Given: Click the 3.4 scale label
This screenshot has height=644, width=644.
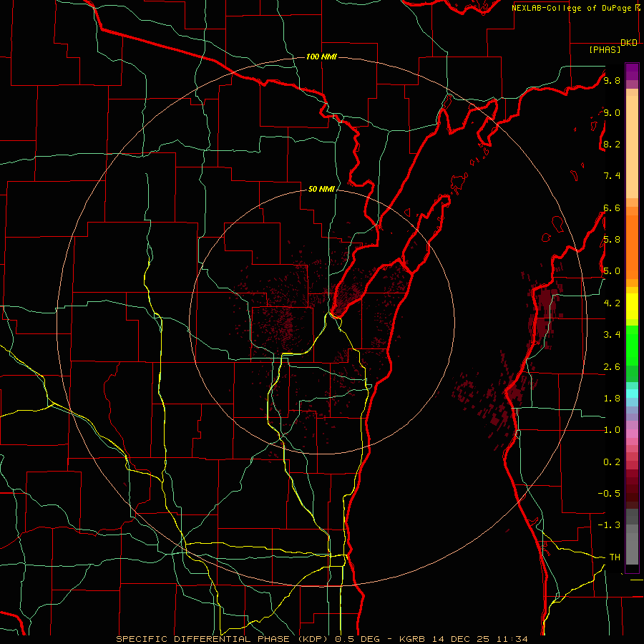Looking at the screenshot, I should (x=612, y=334).
